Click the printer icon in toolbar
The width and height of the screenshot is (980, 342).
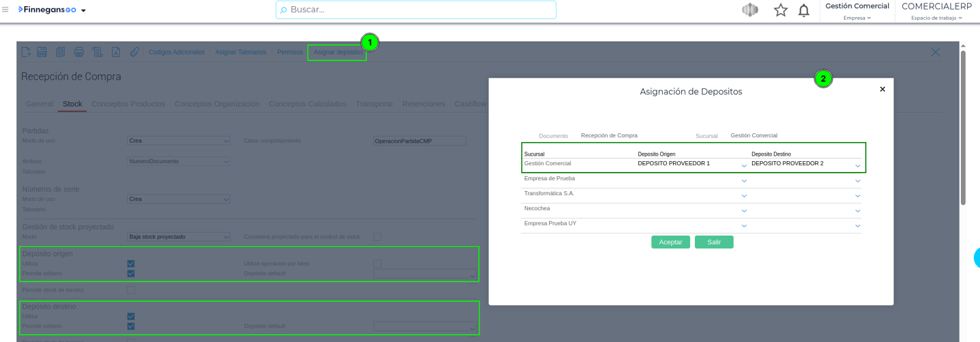click(79, 52)
